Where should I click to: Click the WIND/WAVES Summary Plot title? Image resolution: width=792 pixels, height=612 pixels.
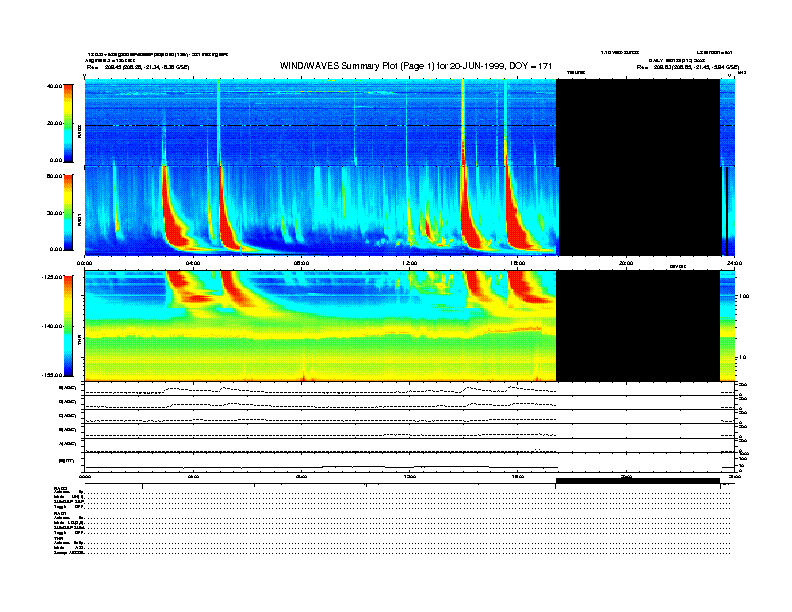(416, 66)
